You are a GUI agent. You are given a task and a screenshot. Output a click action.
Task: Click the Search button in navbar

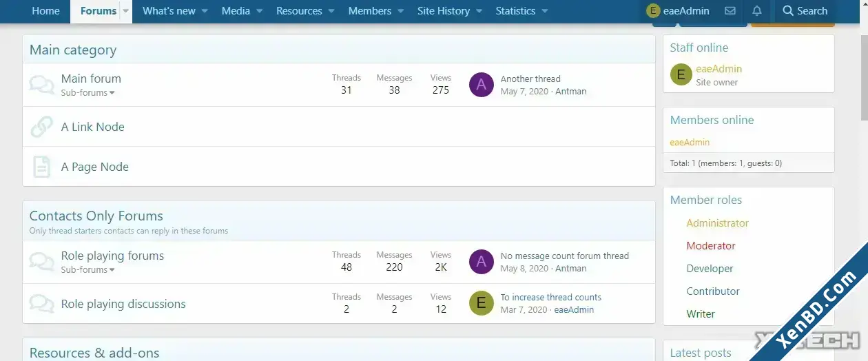click(x=805, y=11)
